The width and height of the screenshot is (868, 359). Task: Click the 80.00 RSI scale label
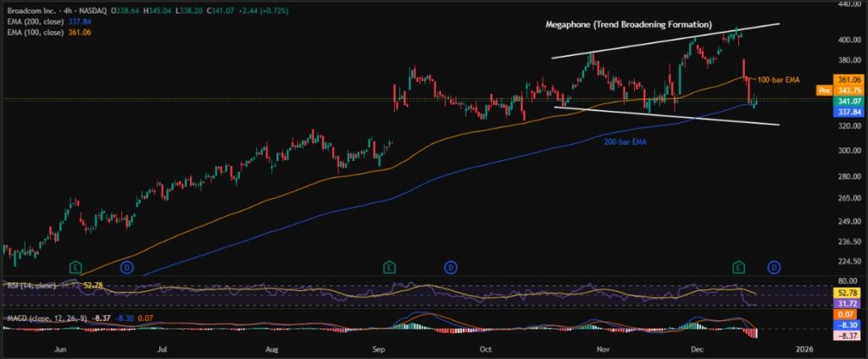click(848, 280)
